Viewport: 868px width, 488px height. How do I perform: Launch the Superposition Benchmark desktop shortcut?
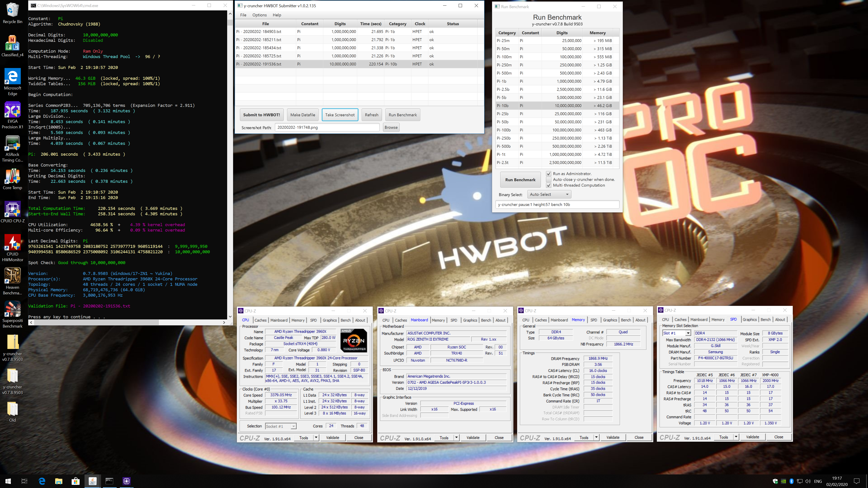click(x=12, y=314)
